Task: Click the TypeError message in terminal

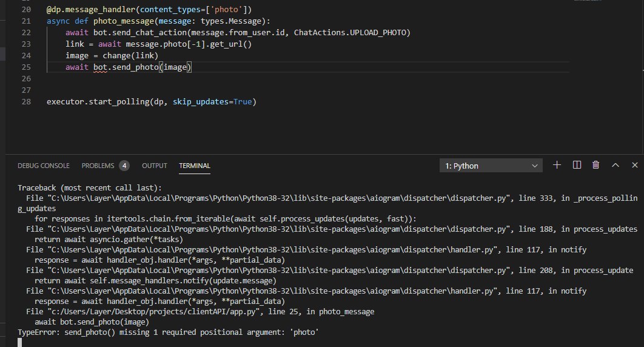Action: (168, 332)
